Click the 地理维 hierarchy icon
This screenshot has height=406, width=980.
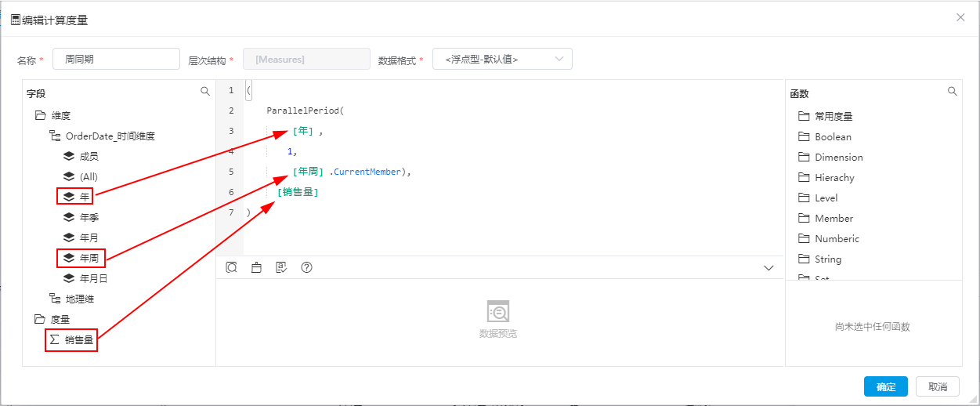(x=55, y=299)
